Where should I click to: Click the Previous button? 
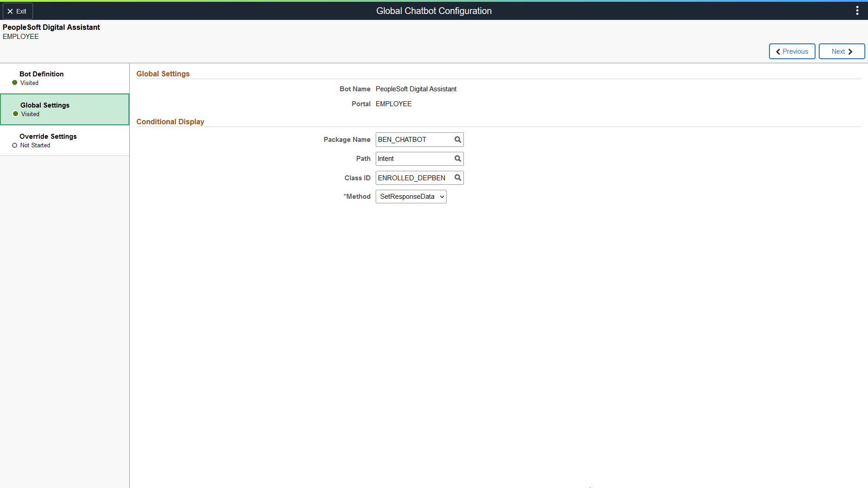tap(792, 51)
